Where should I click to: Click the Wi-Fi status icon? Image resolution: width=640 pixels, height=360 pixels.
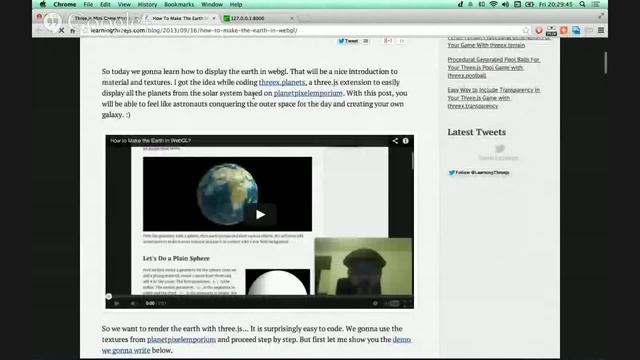tap(493, 4)
